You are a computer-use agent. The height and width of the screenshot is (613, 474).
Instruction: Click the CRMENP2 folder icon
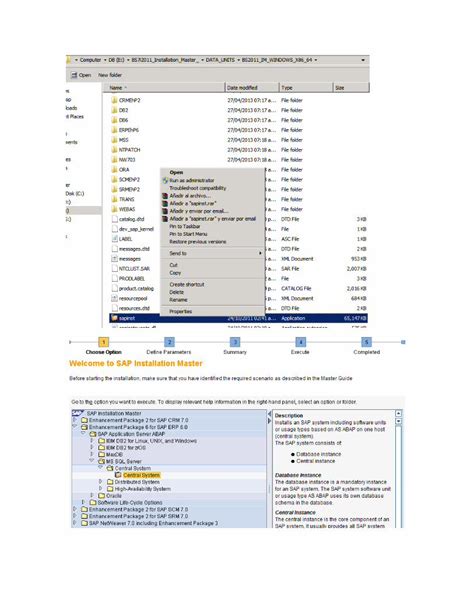pyautogui.click(x=114, y=100)
